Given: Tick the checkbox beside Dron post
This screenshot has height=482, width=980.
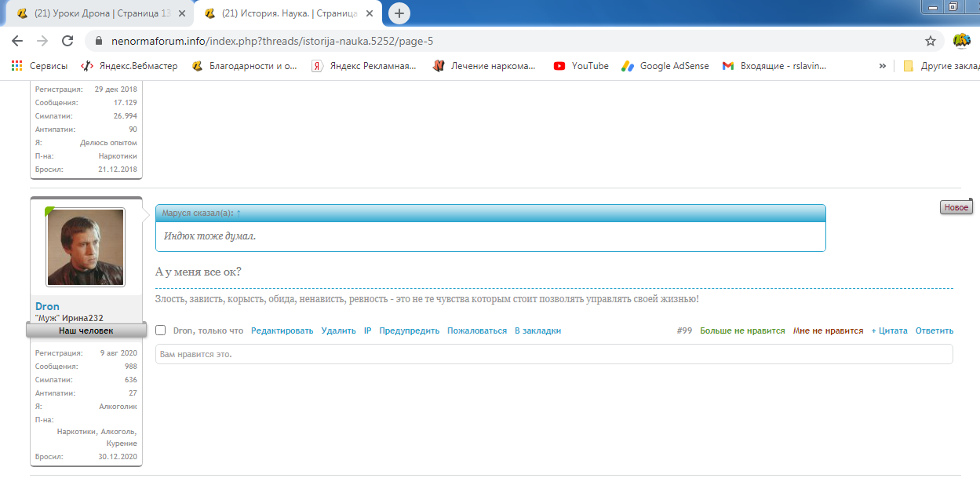Looking at the screenshot, I should [x=161, y=331].
